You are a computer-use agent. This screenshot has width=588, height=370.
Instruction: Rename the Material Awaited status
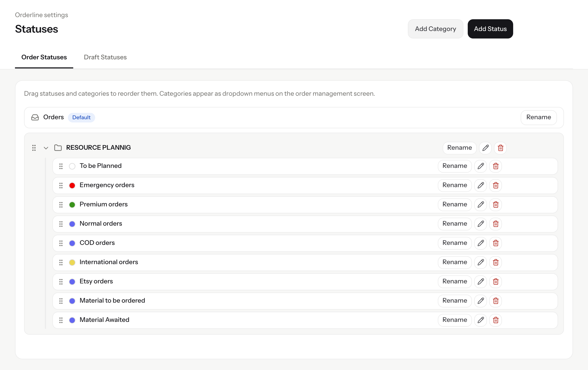pyautogui.click(x=455, y=320)
